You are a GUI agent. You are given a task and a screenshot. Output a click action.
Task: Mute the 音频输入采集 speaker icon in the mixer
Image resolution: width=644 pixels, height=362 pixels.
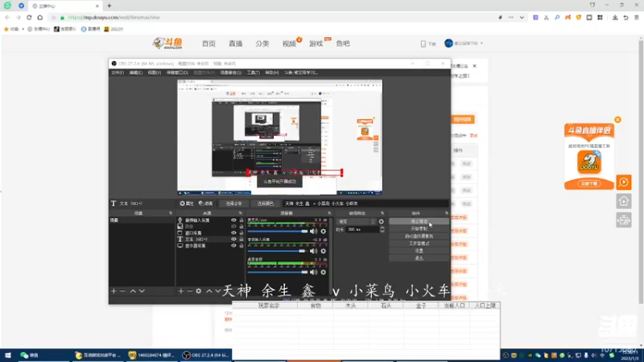coord(314,251)
